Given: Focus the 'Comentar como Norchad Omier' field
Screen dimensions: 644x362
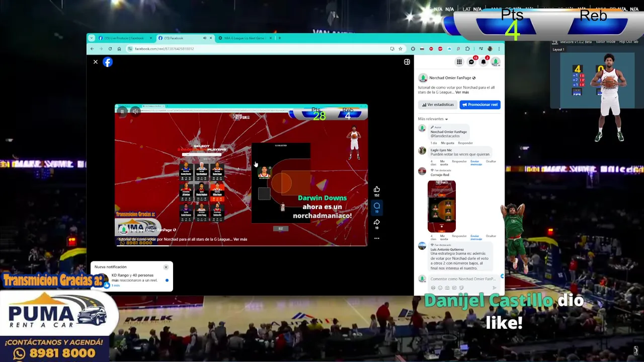Looking at the screenshot, I should tap(463, 279).
